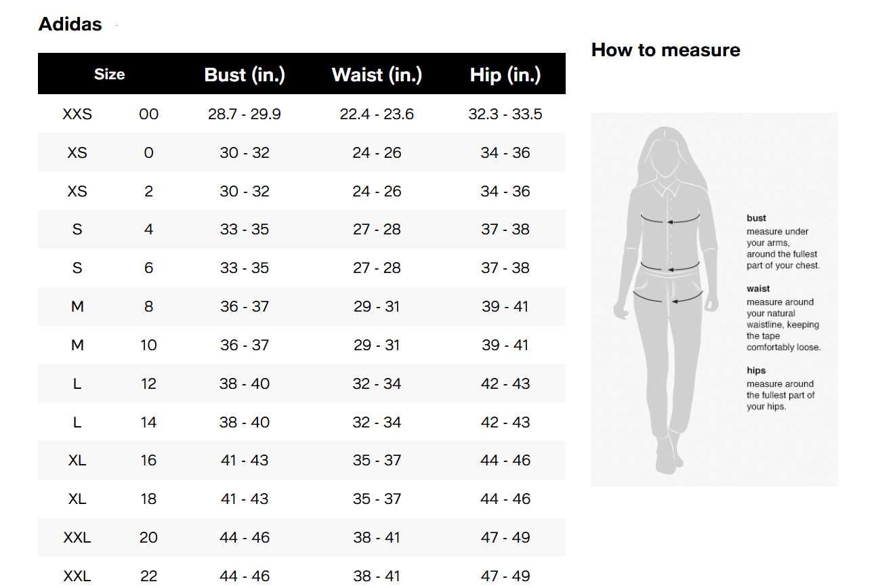The image size is (880, 588).
Task: Select numeric size 8 in M row
Action: (x=148, y=306)
